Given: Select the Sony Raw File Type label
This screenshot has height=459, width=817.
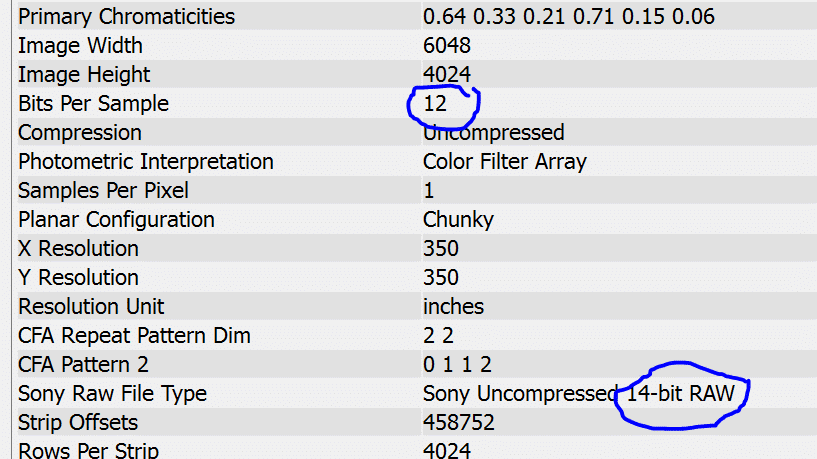Looking at the screenshot, I should pyautogui.click(x=113, y=394).
